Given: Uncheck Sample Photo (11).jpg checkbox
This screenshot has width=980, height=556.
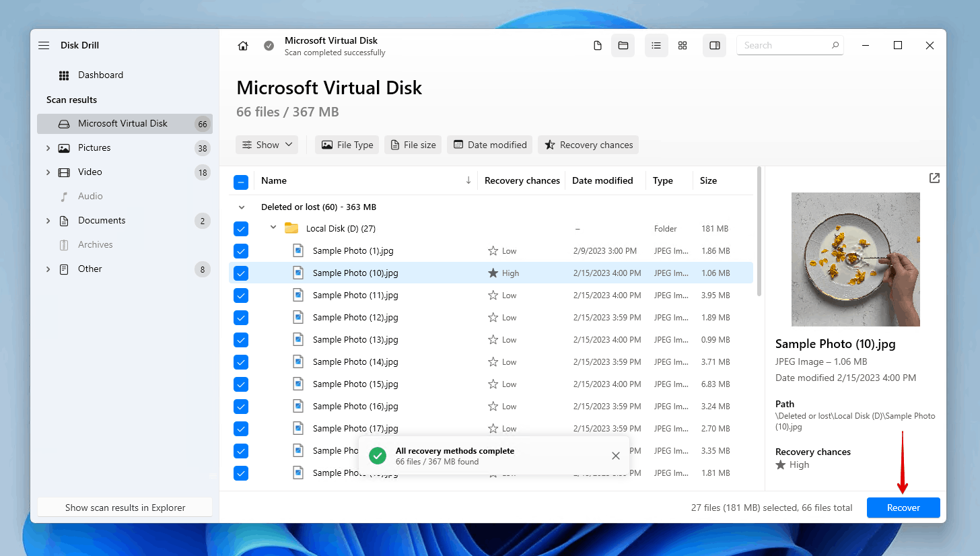Looking at the screenshot, I should coord(241,296).
